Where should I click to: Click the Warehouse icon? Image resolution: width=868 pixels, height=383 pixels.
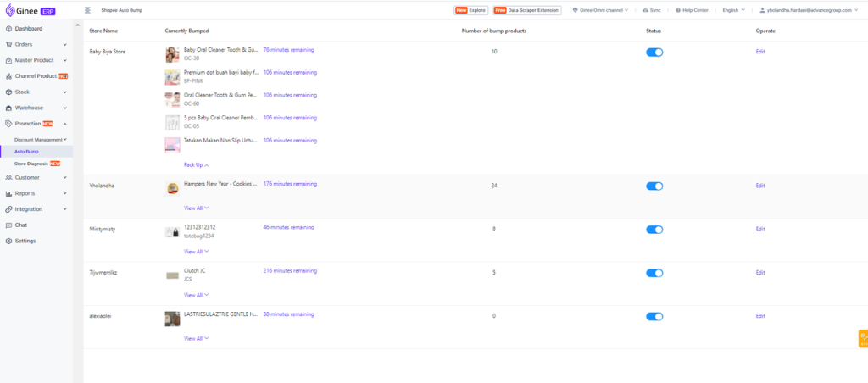(x=8, y=108)
